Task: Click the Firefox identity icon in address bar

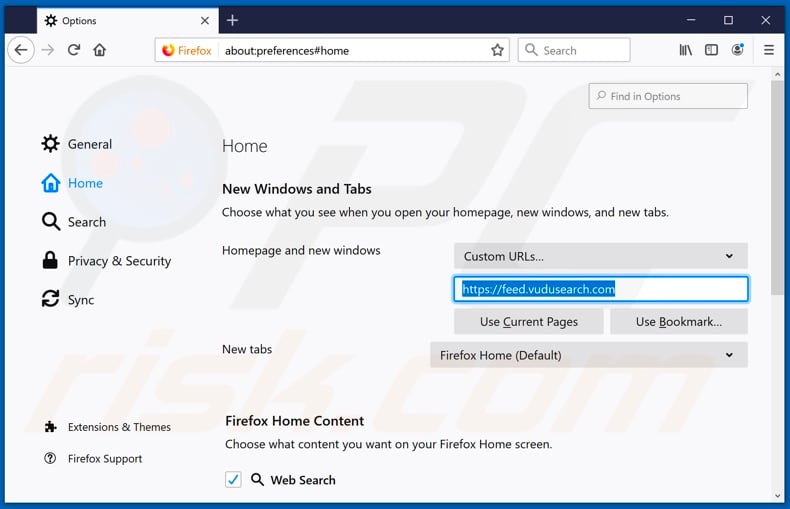Action: click(168, 50)
